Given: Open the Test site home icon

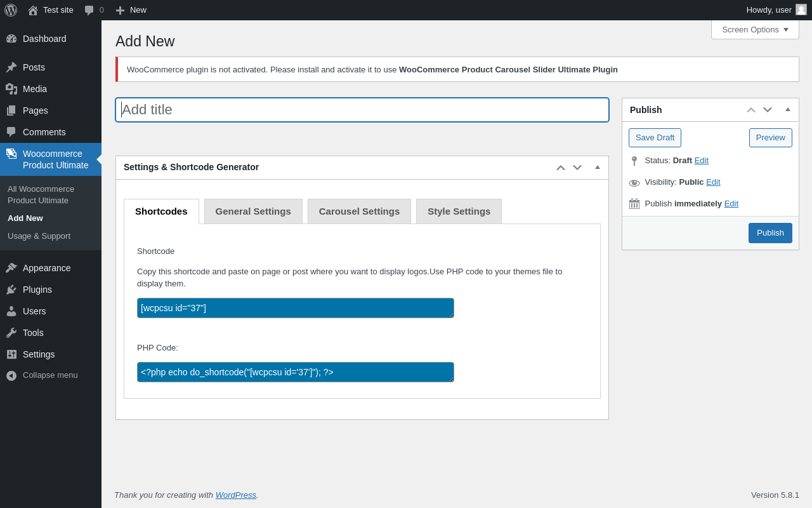Looking at the screenshot, I should [x=33, y=10].
